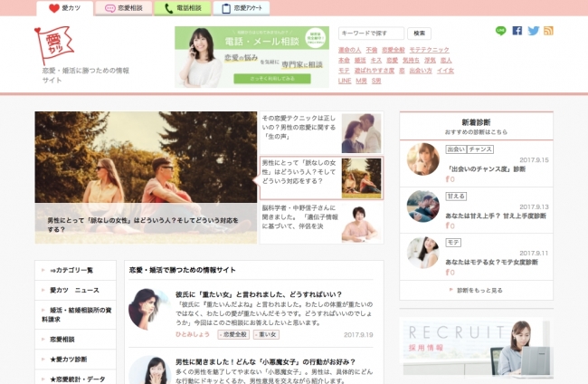Open the 不倫 tag link
The width and height of the screenshot is (588, 384).
pyautogui.click(x=372, y=50)
